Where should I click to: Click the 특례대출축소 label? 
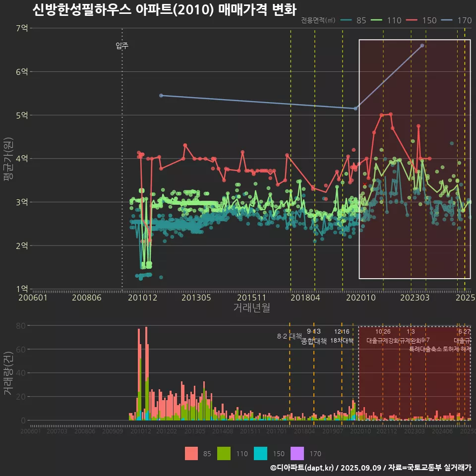[x=425, y=349]
